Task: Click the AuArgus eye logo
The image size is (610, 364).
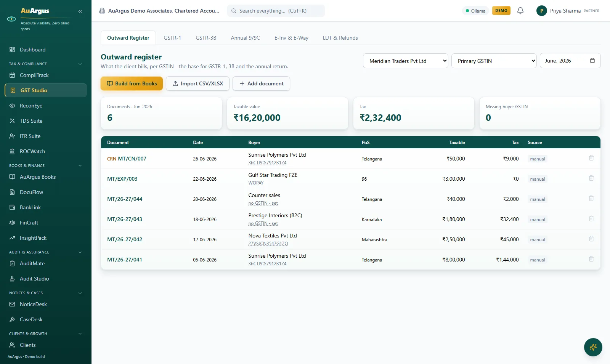Action: click(11, 19)
